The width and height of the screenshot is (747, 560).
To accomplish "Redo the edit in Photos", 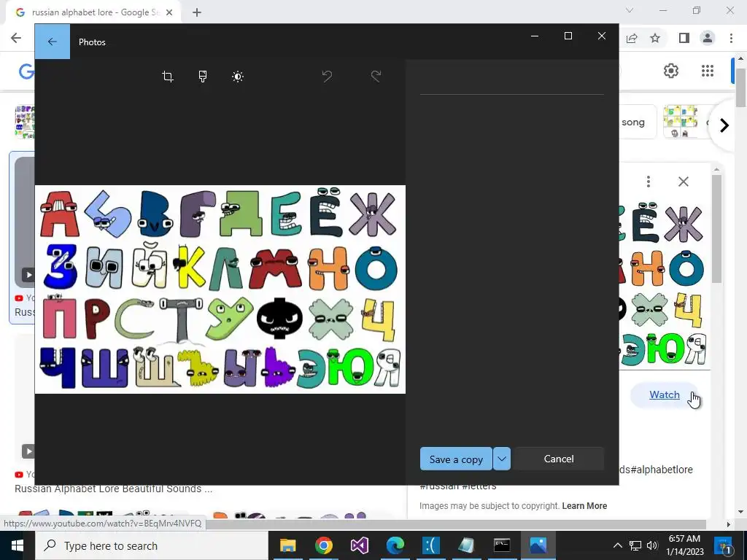I will (x=376, y=76).
